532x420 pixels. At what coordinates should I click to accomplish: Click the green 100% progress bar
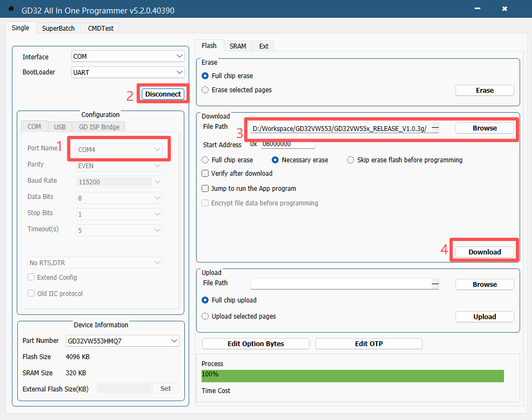(x=353, y=376)
